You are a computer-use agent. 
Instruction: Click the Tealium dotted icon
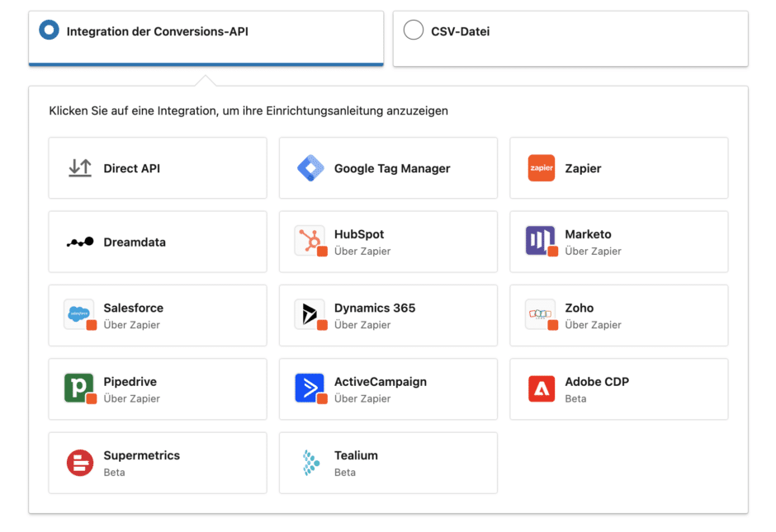310,463
